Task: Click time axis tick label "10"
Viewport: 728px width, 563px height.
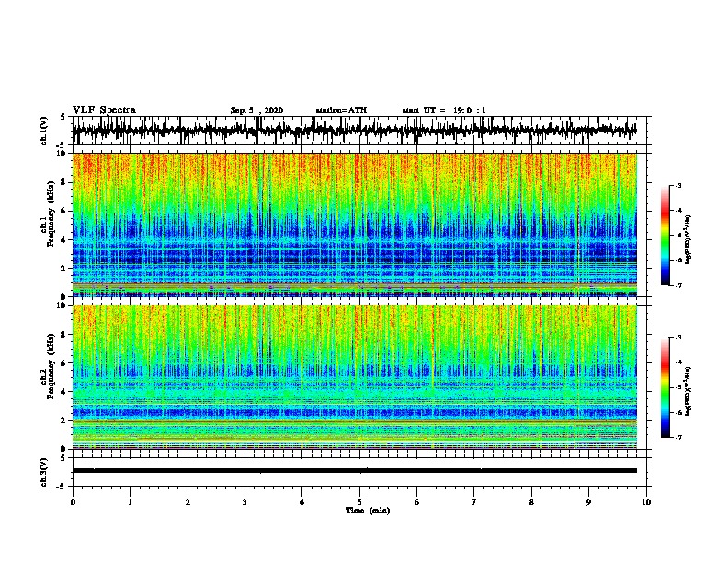Action: 646,502
